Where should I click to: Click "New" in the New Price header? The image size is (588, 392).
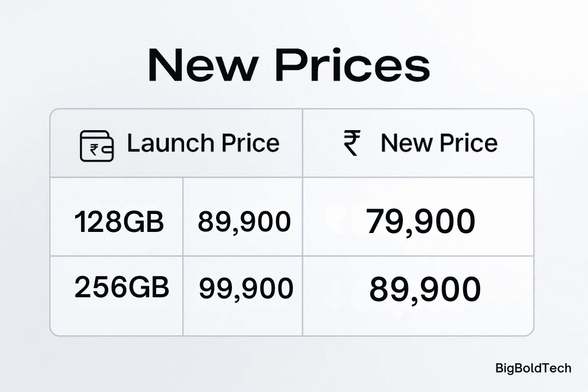(402, 143)
